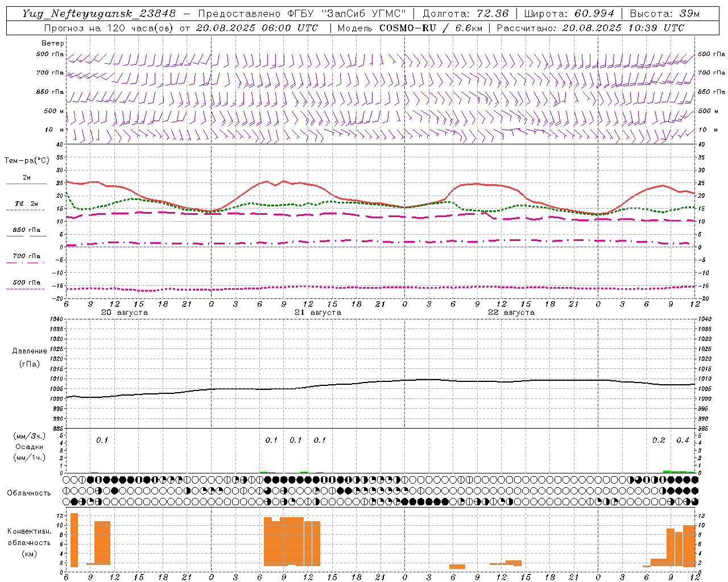
Task: Click the Высота: 39м header field
Action: point(665,14)
